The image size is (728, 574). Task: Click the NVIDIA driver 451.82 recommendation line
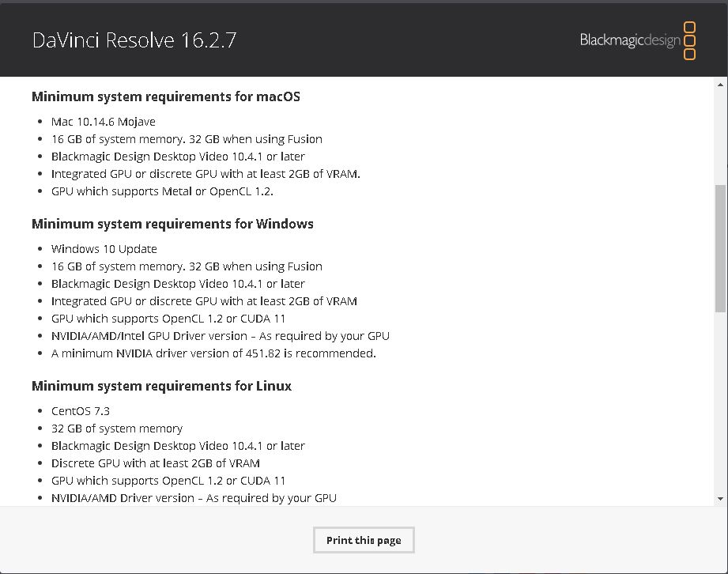tap(213, 353)
